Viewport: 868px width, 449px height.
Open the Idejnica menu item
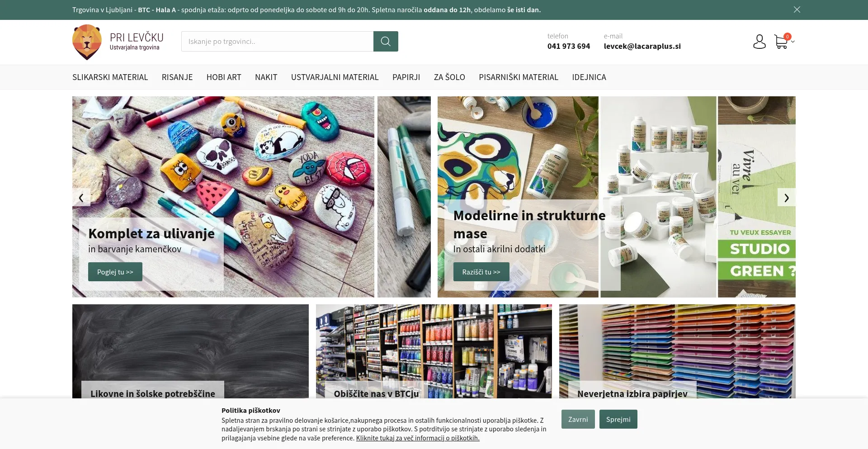point(589,77)
